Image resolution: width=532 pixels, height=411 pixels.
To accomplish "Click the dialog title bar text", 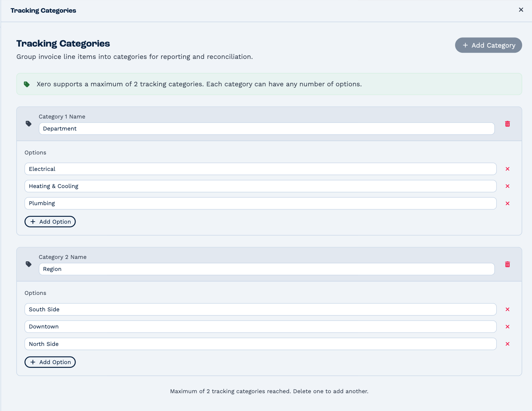I will 43,11.
